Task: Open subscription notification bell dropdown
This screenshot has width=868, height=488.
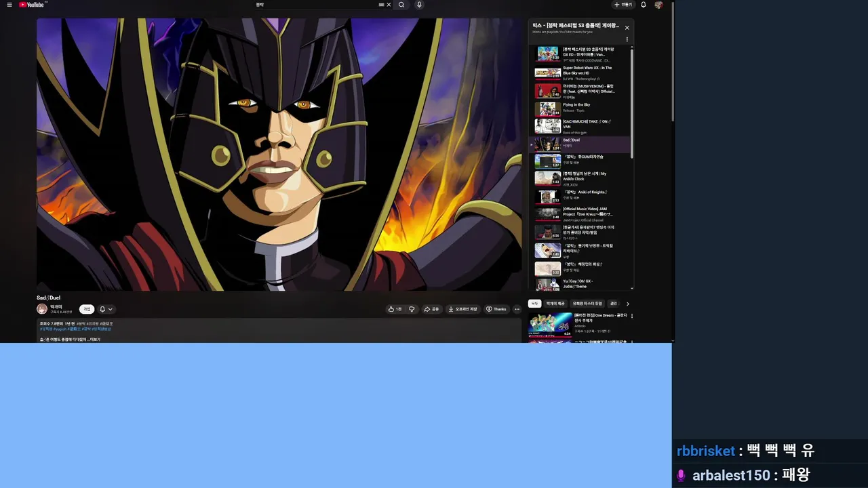Action: coord(106,309)
